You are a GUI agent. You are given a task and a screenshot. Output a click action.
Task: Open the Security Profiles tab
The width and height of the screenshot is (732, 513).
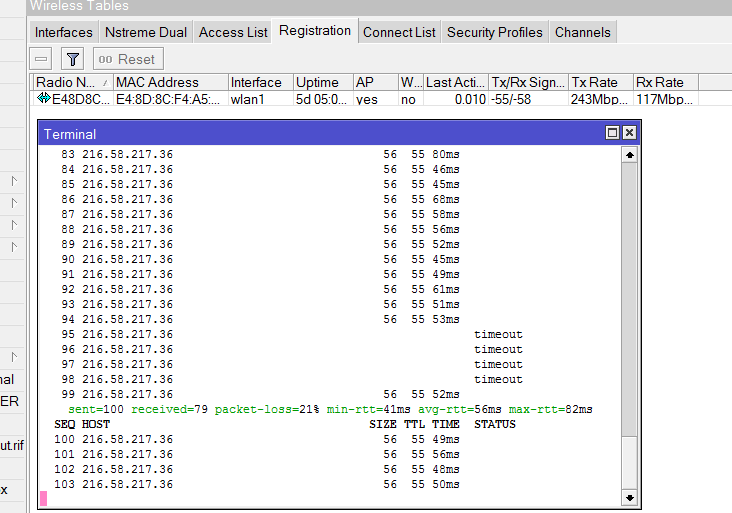click(495, 32)
